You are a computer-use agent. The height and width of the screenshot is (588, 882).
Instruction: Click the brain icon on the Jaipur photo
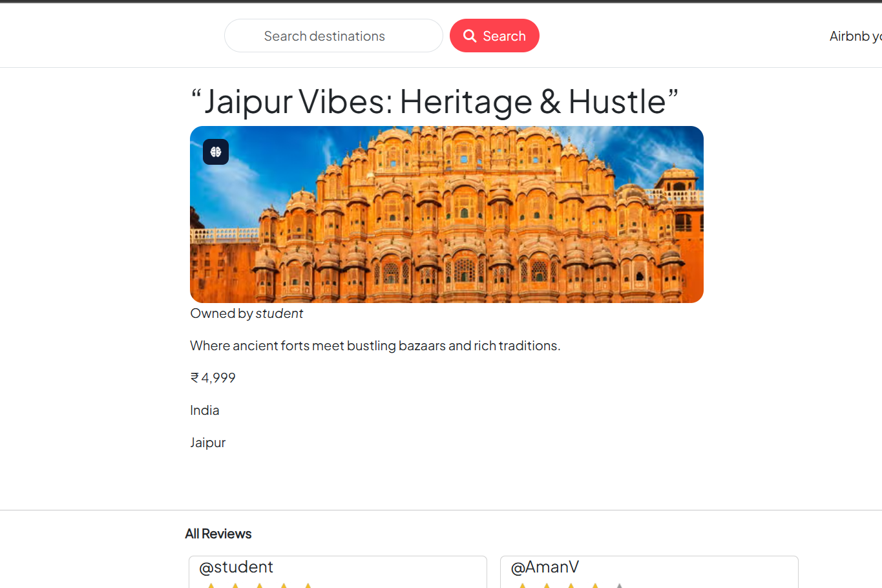tap(216, 152)
